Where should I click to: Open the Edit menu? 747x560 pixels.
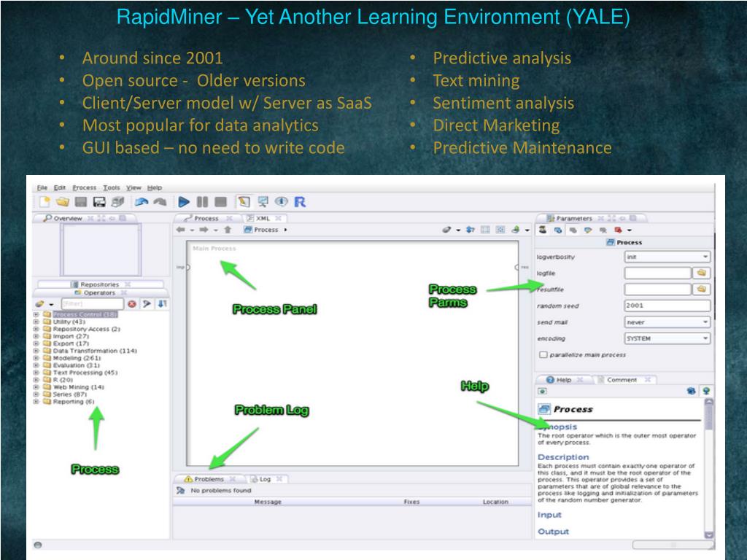click(x=59, y=187)
